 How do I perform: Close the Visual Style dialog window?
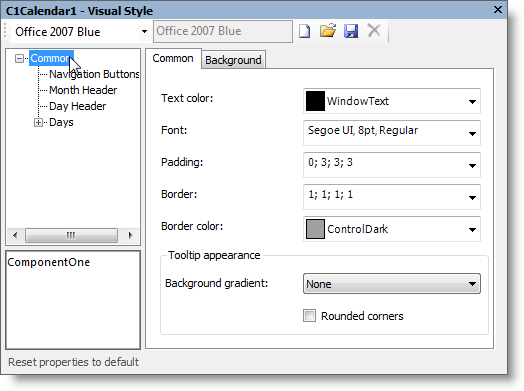click(498, 9)
